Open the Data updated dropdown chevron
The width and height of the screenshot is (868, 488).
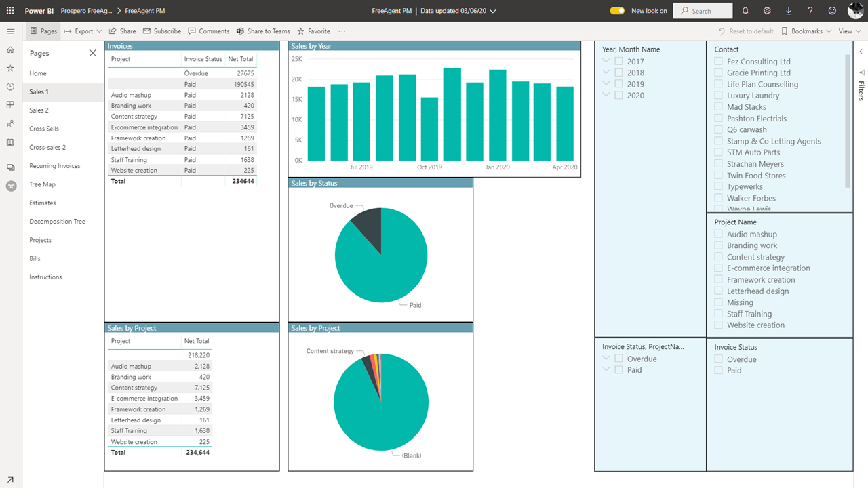tap(493, 12)
